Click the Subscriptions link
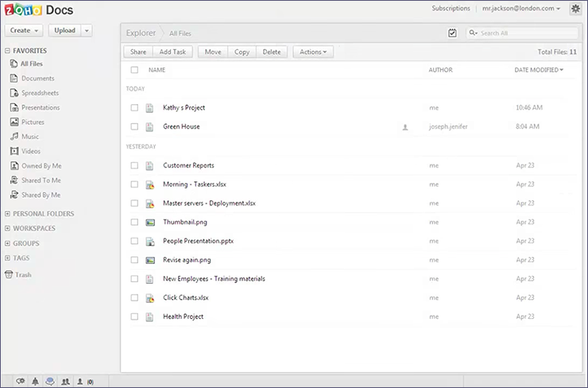The height and width of the screenshot is (388, 588). 451,9
